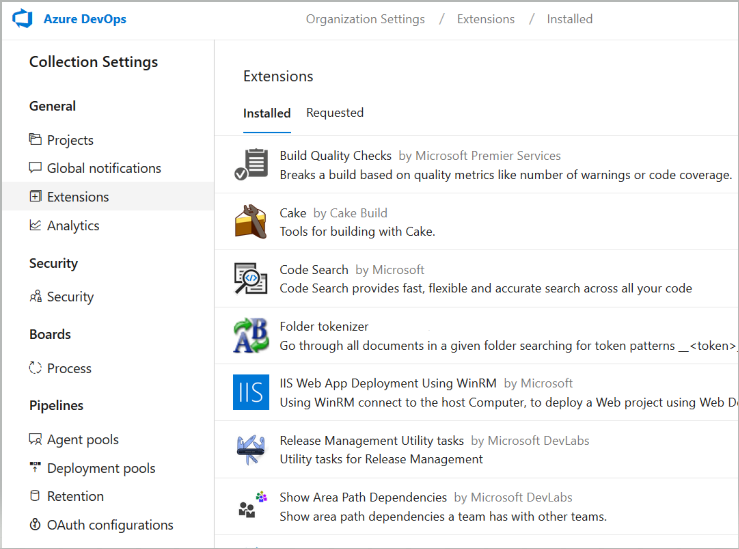Image resolution: width=739 pixels, height=549 pixels.
Task: Open Show Area Path Dependencies extension
Action: click(363, 498)
